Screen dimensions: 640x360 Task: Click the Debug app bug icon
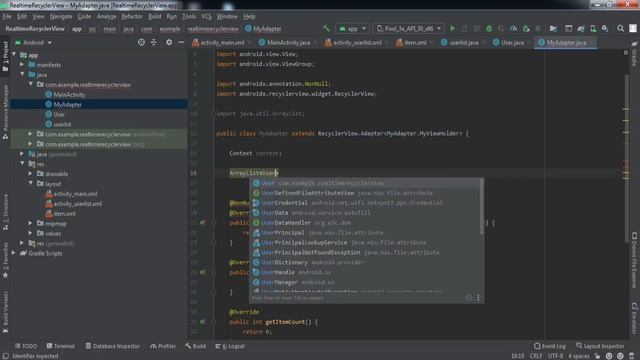pos(489,29)
